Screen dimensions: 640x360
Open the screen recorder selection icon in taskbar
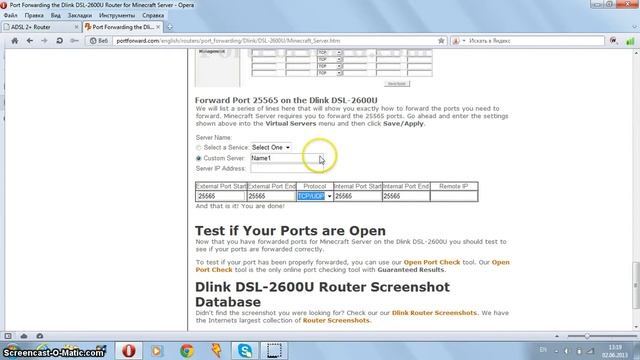(x=274, y=351)
